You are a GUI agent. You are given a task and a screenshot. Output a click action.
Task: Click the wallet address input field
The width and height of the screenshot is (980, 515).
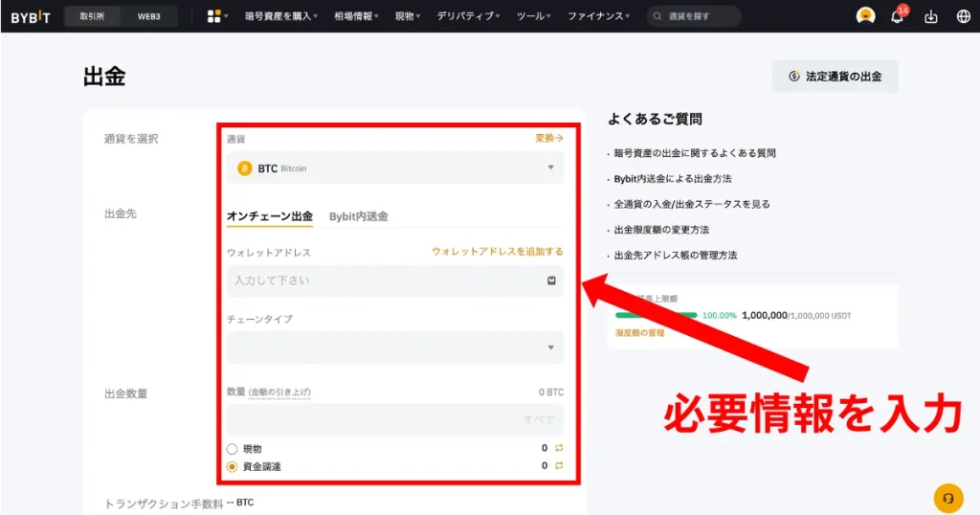tap(395, 280)
